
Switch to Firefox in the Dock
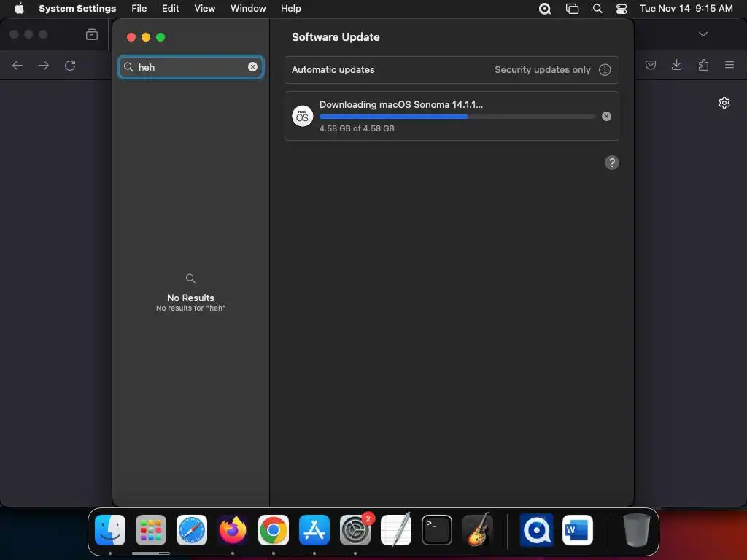233,529
